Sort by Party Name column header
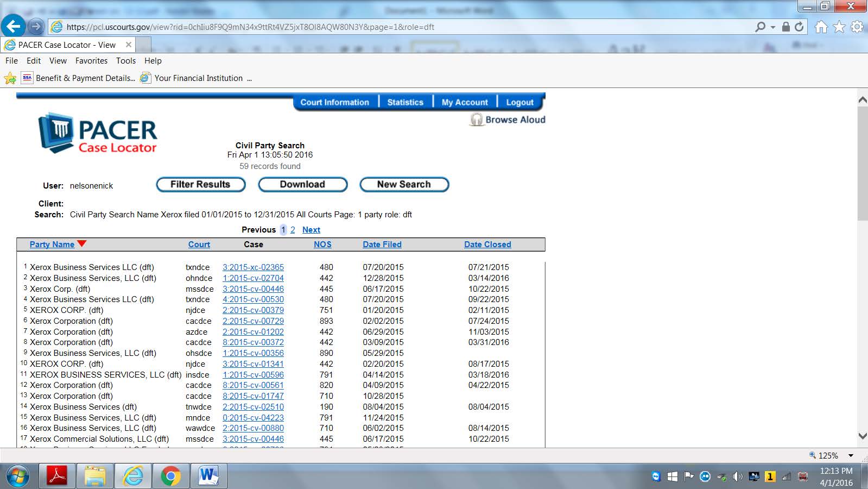 click(52, 244)
